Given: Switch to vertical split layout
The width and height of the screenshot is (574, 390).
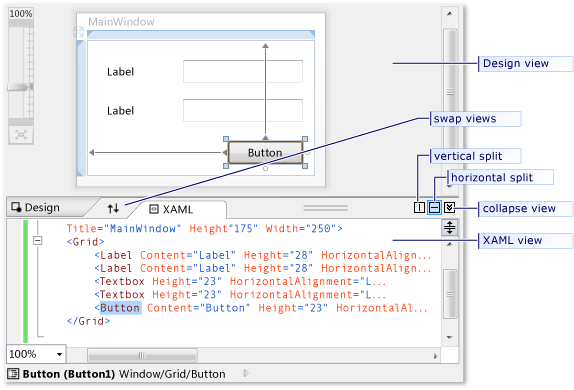Looking at the screenshot, I should click(419, 208).
